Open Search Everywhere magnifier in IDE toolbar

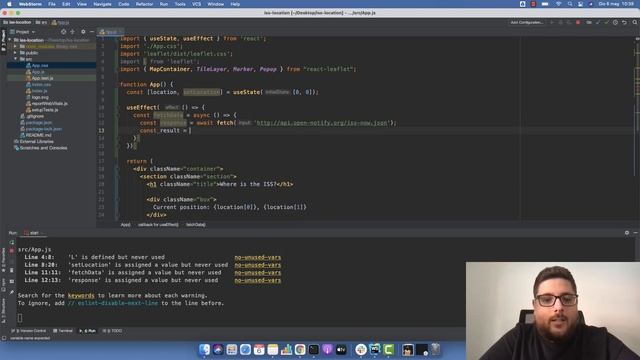(x=635, y=22)
